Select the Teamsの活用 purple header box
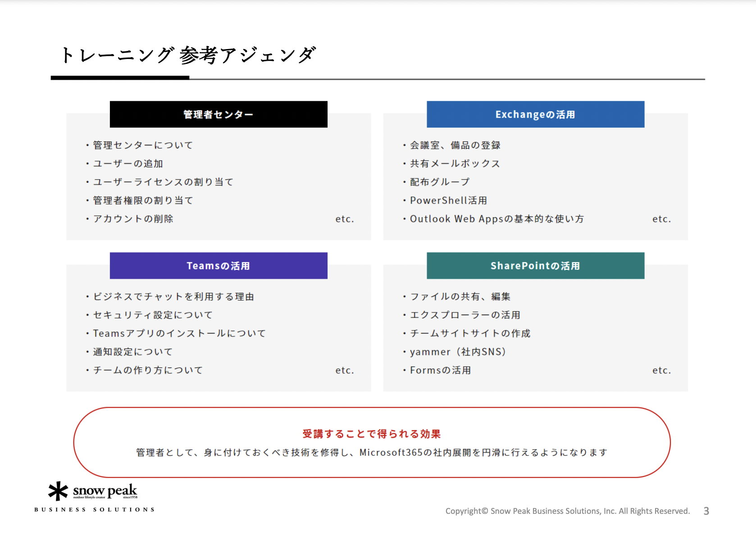Image resolution: width=756 pixels, height=535 pixels. [219, 266]
